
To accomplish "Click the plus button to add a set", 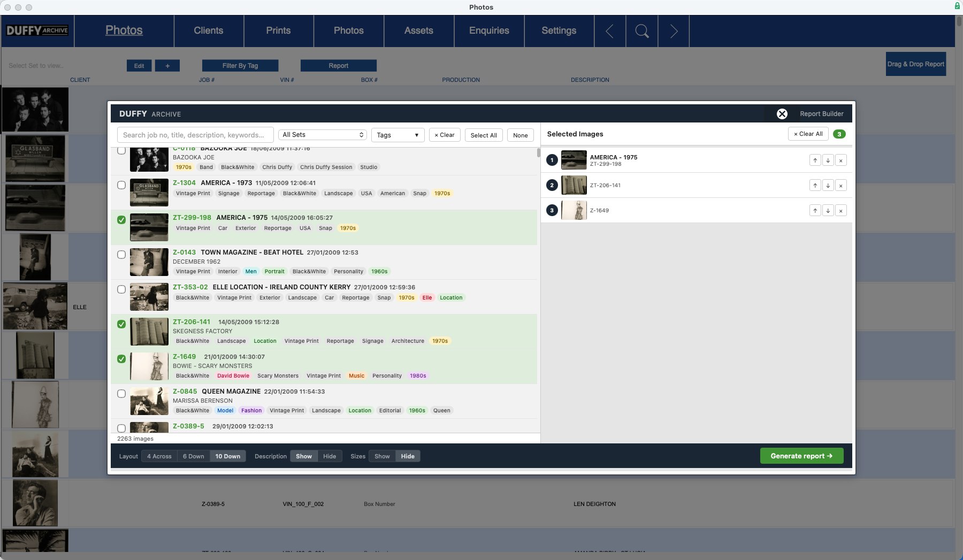I will [x=167, y=66].
